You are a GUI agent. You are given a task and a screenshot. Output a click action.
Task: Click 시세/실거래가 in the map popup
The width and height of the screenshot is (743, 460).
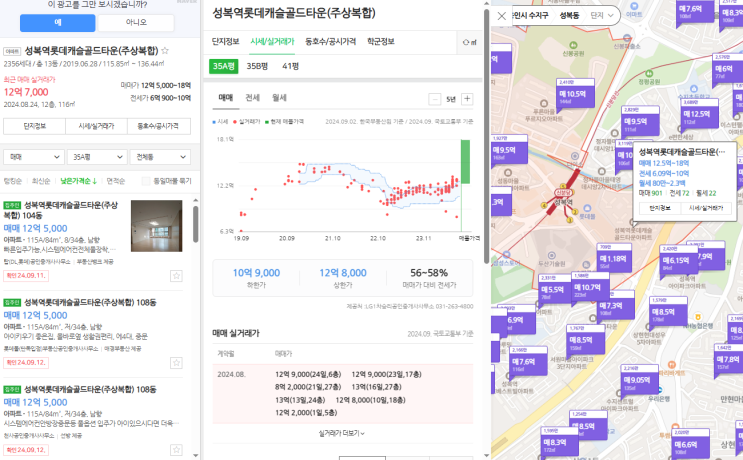coord(706,208)
